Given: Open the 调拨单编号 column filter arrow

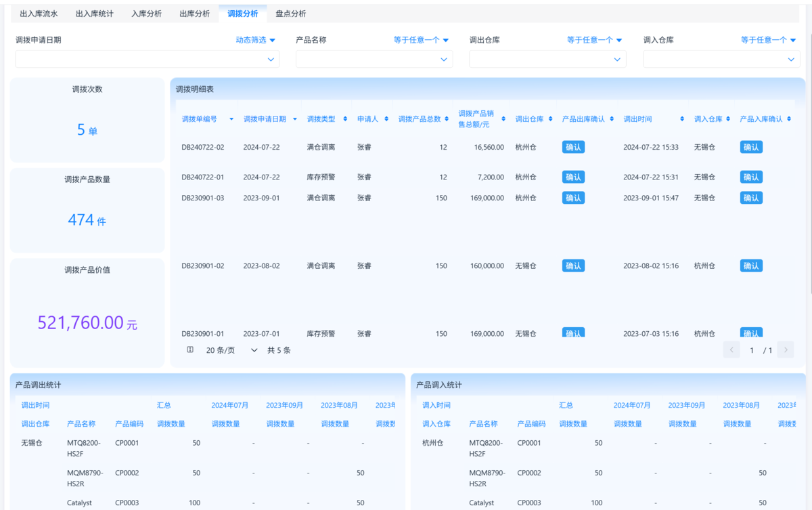Looking at the screenshot, I should [231, 119].
